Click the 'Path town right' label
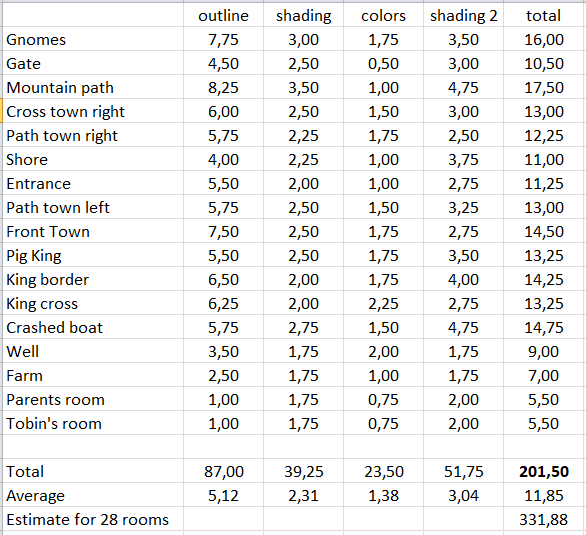This screenshot has height=535, width=586. [93, 135]
